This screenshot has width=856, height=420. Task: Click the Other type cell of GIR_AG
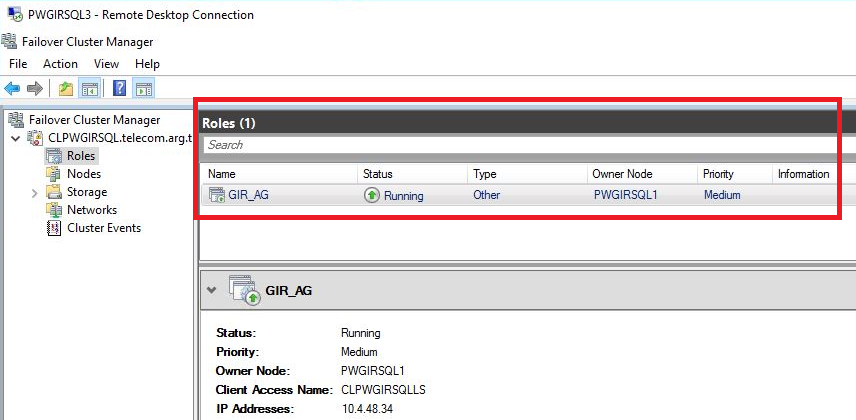click(x=486, y=195)
